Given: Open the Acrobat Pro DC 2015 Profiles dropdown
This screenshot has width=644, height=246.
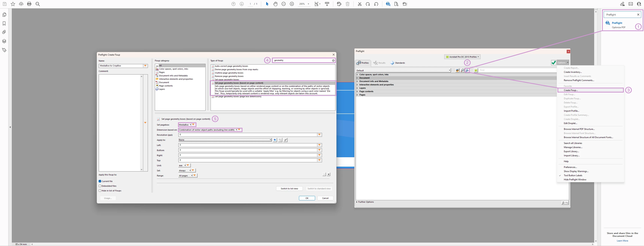Looking at the screenshot, I should point(462,57).
